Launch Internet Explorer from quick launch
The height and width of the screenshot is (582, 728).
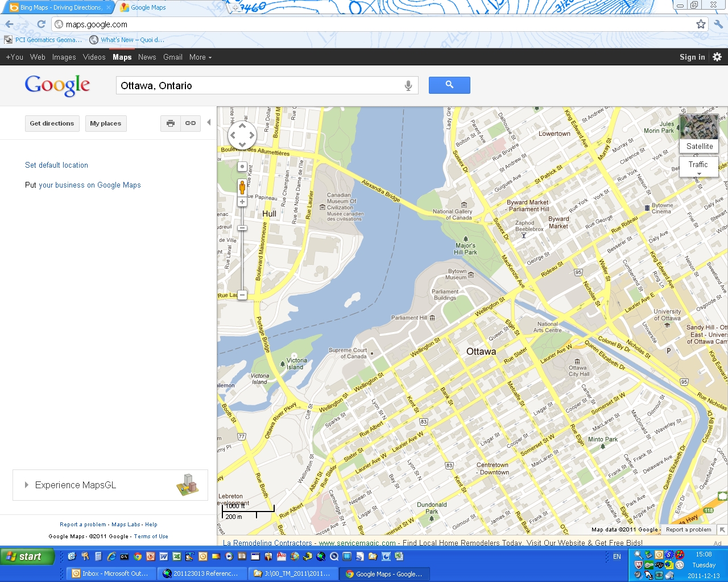pyautogui.click(x=111, y=556)
